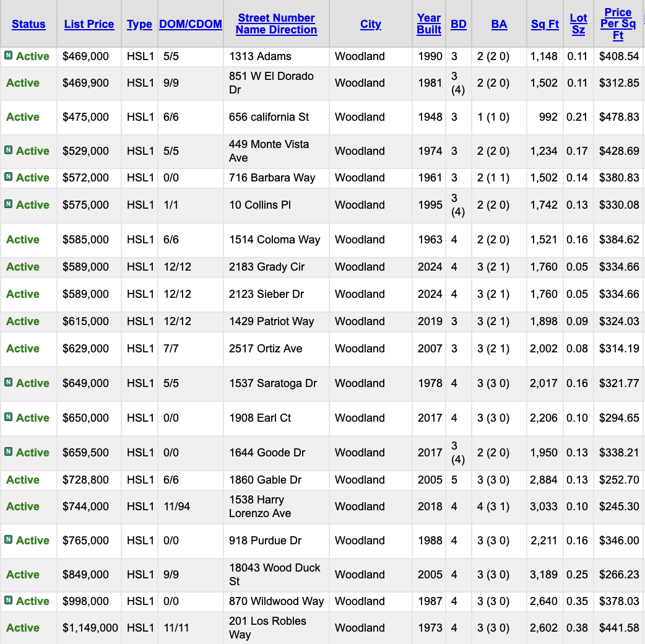Click the 4 (3 1) bathroom value
645x644 pixels.
click(493, 507)
